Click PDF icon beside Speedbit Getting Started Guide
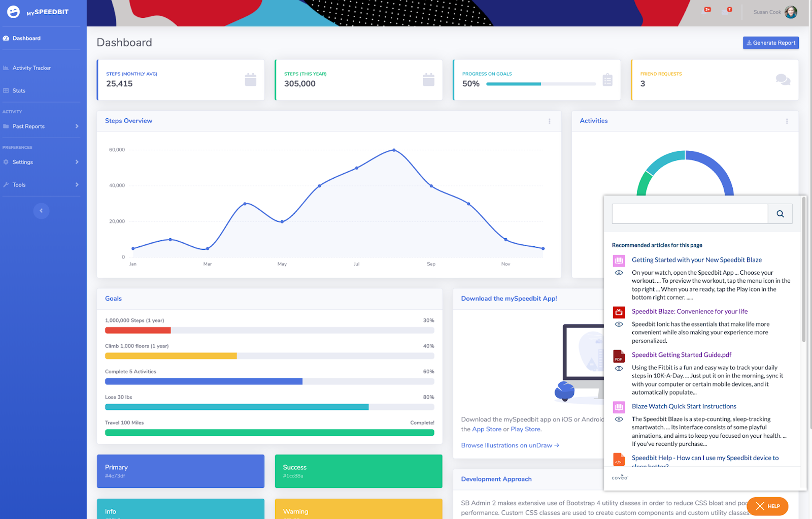 coord(619,356)
